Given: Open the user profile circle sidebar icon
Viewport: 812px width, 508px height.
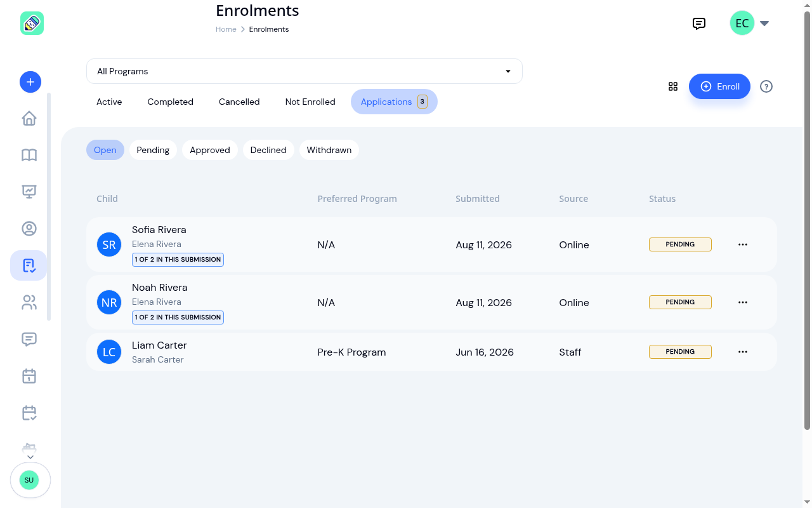Looking at the screenshot, I should click(x=29, y=229).
